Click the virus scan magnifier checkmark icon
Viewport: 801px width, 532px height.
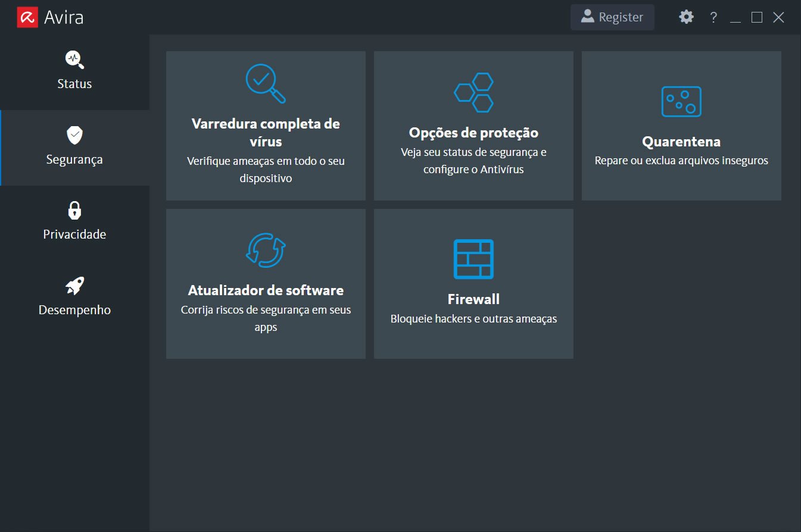coord(266,83)
